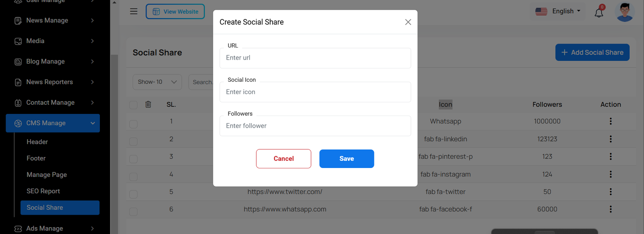Click the Save button
This screenshot has height=234, width=644.
click(347, 159)
